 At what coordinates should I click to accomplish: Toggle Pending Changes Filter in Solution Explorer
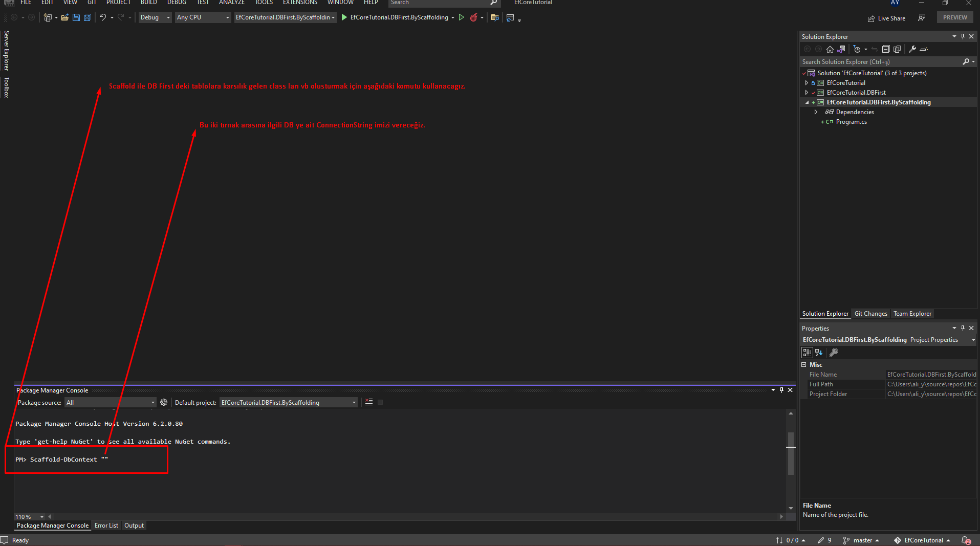(x=857, y=49)
